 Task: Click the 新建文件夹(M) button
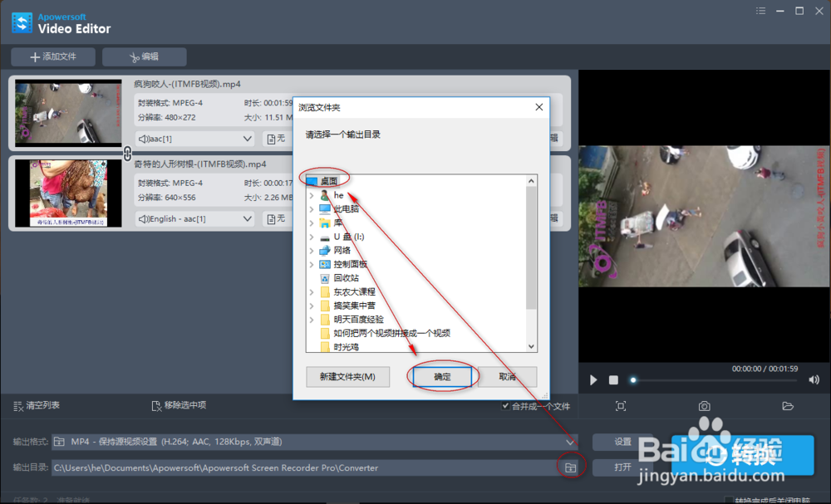(347, 376)
